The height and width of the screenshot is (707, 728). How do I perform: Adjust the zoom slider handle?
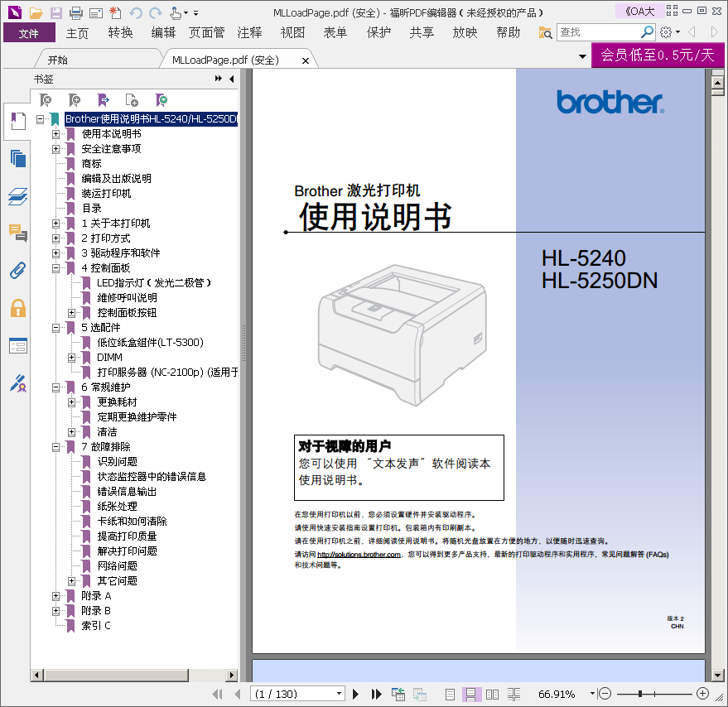[639, 694]
